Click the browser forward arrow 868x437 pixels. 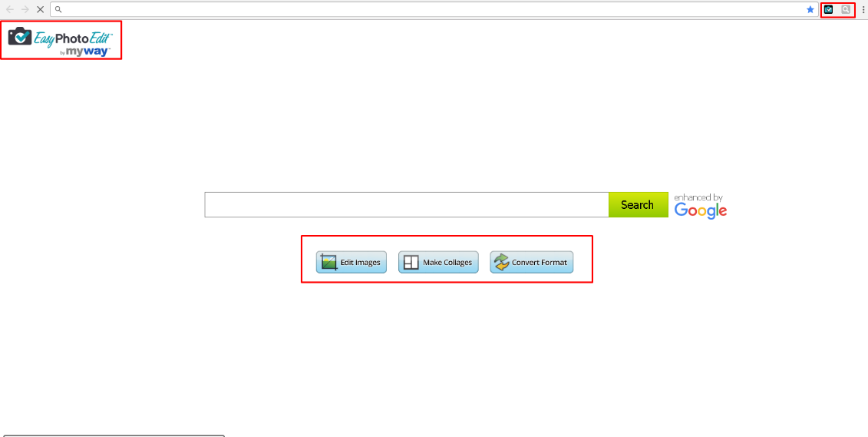25,9
